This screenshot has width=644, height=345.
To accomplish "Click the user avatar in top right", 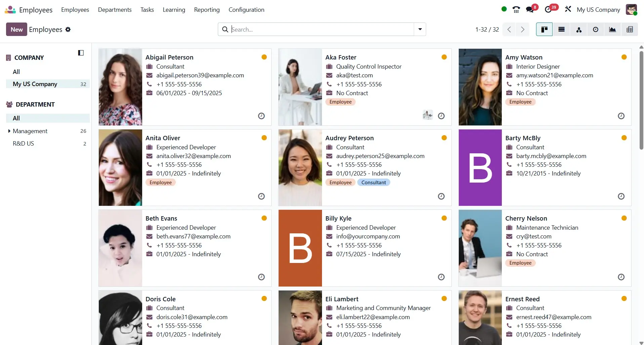I will point(631,9).
